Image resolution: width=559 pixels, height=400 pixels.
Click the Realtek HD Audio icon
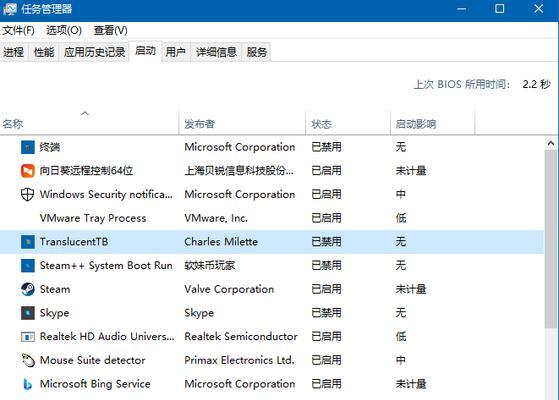[x=28, y=337]
